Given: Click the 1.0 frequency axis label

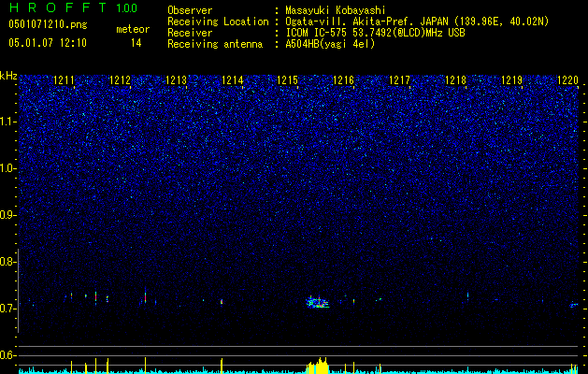Looking at the screenshot, I should point(8,168).
